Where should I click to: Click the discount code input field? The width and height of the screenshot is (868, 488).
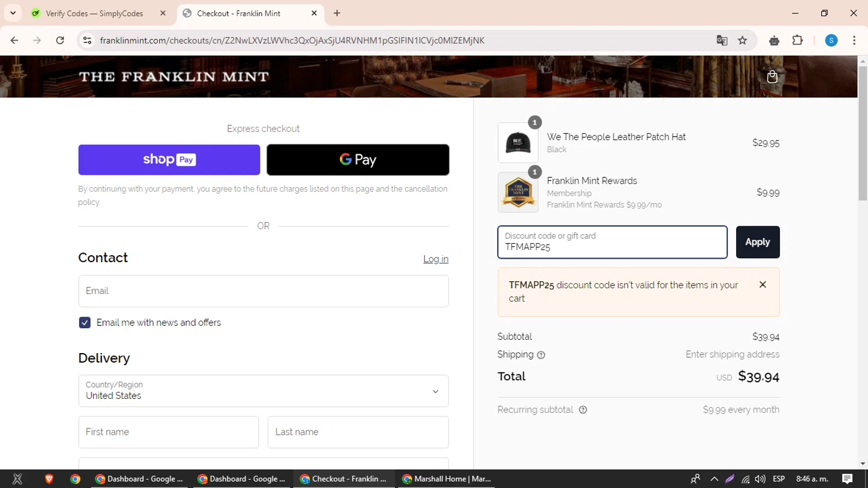point(612,242)
